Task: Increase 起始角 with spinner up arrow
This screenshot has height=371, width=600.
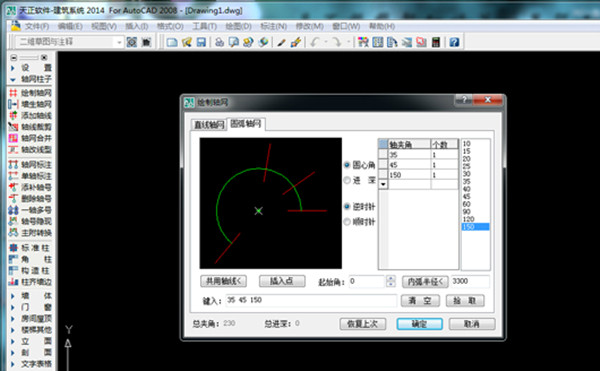Action: [x=391, y=278]
